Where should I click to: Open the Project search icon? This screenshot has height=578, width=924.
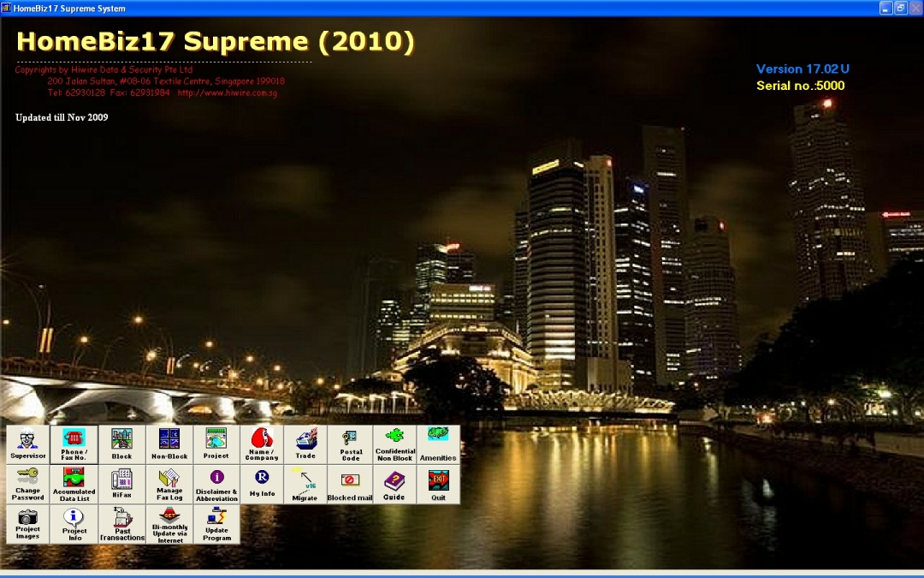pos(216,444)
